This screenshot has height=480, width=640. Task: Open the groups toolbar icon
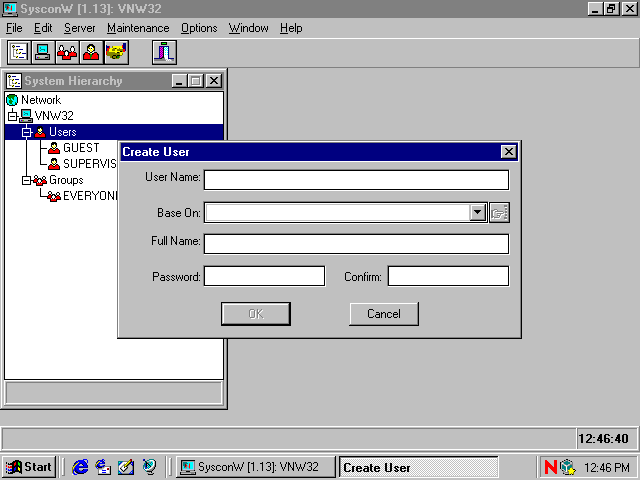click(x=67, y=52)
